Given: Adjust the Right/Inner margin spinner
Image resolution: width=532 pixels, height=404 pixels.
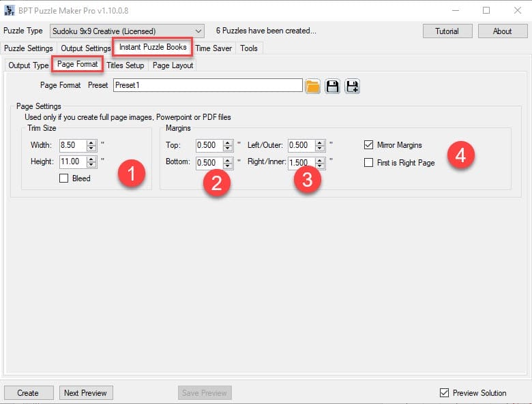Looking at the screenshot, I should tap(321, 163).
